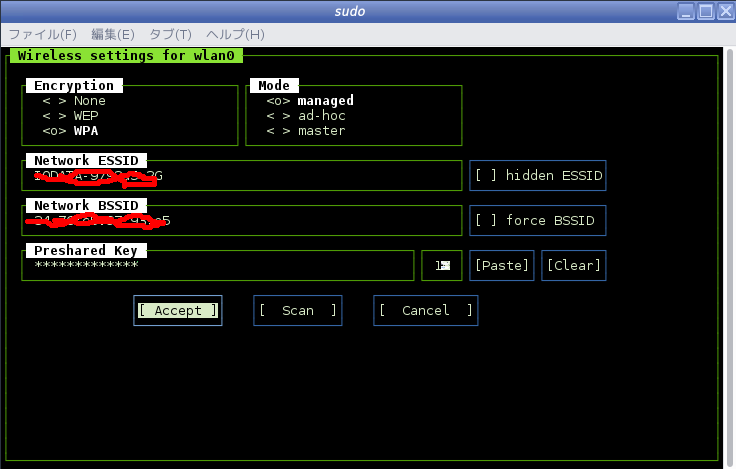
Task: Accept the wireless settings
Action: click(x=178, y=311)
